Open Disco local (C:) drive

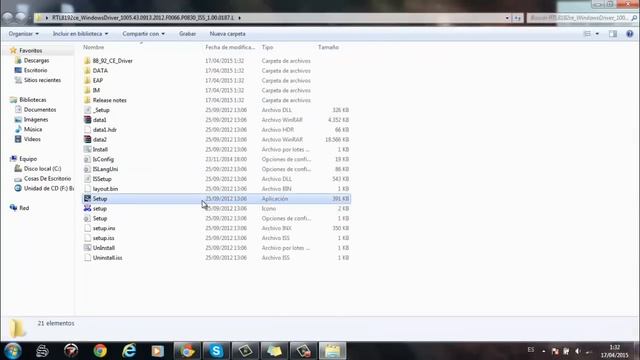tap(42, 169)
